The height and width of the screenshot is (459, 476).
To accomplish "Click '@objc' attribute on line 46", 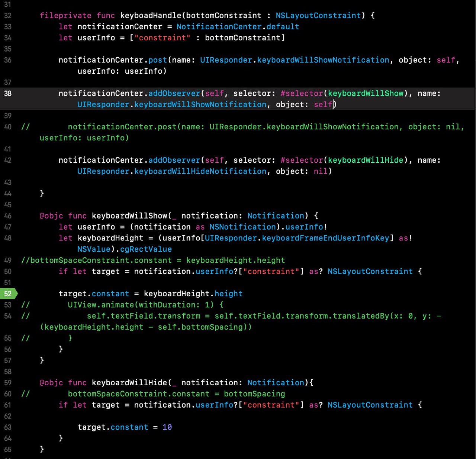I will coord(51,216).
